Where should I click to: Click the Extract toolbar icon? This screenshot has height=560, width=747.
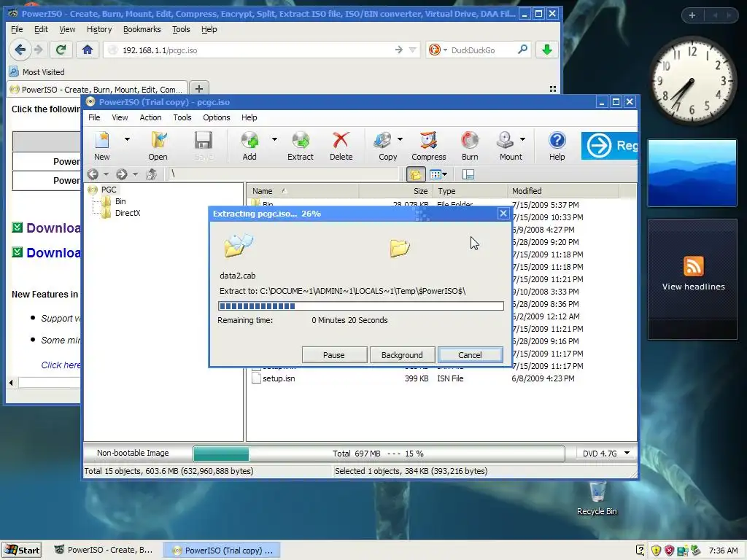301,146
